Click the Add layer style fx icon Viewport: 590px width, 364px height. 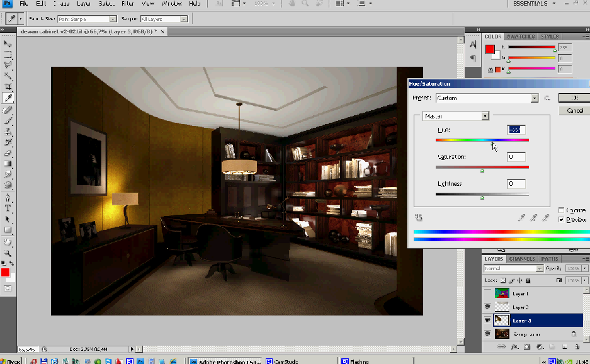pyautogui.click(x=514, y=347)
